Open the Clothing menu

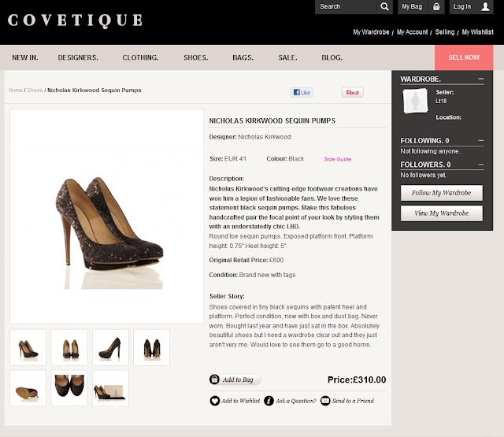coord(140,57)
